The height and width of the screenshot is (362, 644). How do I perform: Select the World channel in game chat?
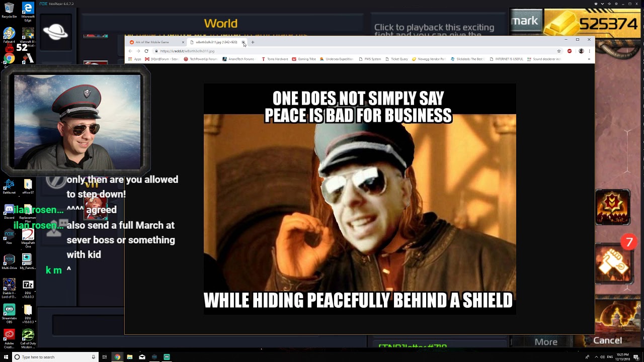tap(220, 24)
